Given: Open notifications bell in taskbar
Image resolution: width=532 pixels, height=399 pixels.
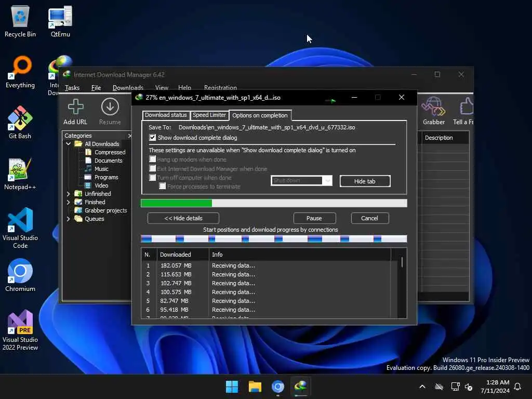Looking at the screenshot, I should point(518,387).
